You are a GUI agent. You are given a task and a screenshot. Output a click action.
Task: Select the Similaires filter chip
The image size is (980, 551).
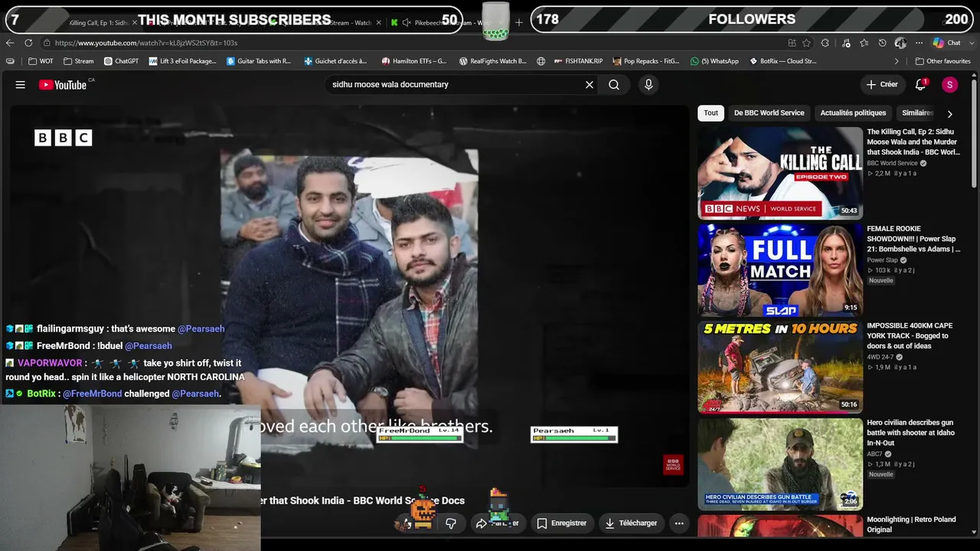917,113
